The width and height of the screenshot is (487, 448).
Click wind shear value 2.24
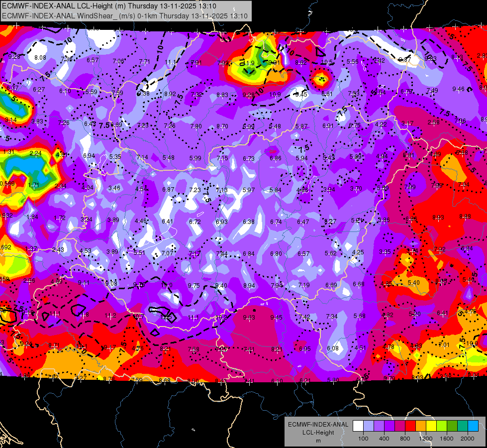(35, 153)
